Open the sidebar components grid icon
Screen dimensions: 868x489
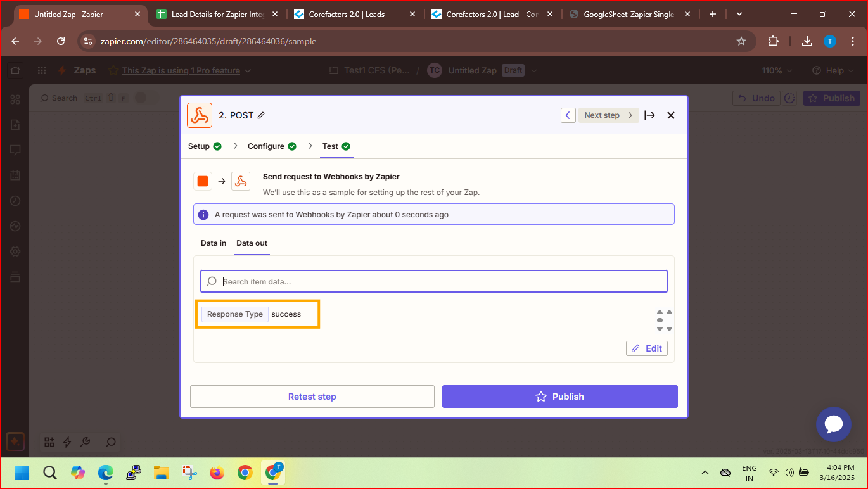click(x=15, y=99)
